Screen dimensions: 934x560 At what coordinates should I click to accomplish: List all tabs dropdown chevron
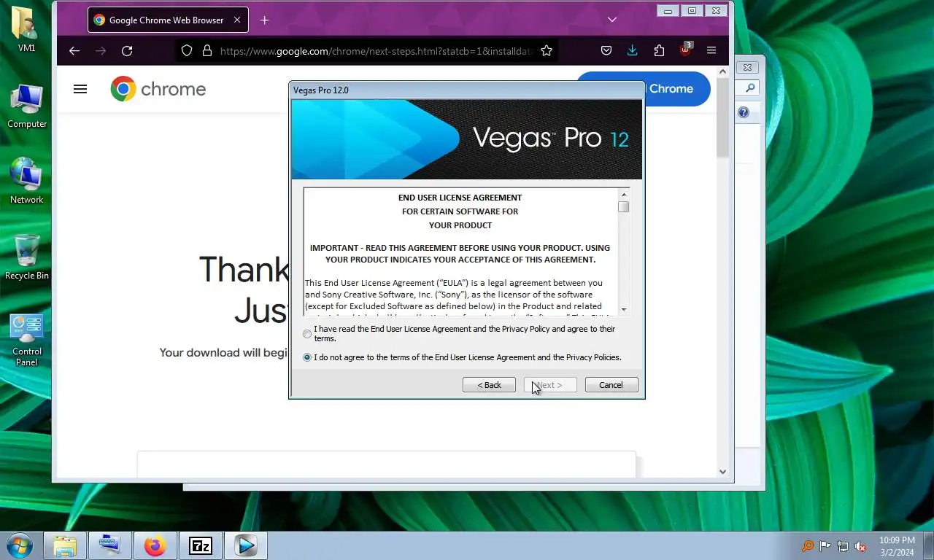[612, 20]
